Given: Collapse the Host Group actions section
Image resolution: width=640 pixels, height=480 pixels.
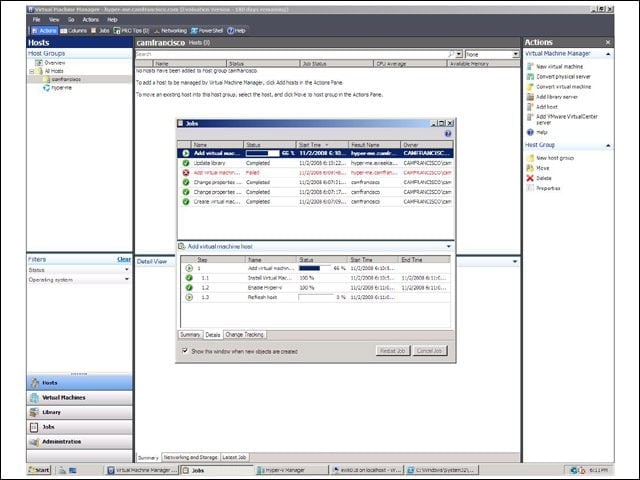Looking at the screenshot, I should (608, 145).
